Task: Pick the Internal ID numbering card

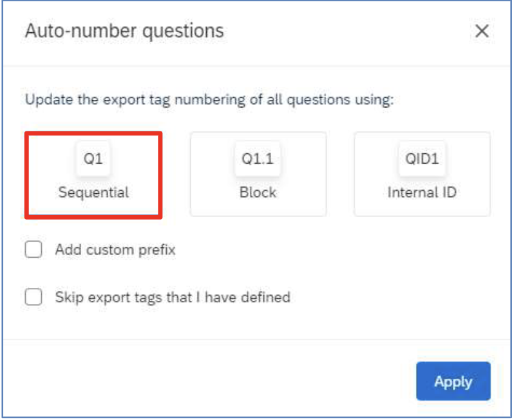Action: tap(423, 174)
